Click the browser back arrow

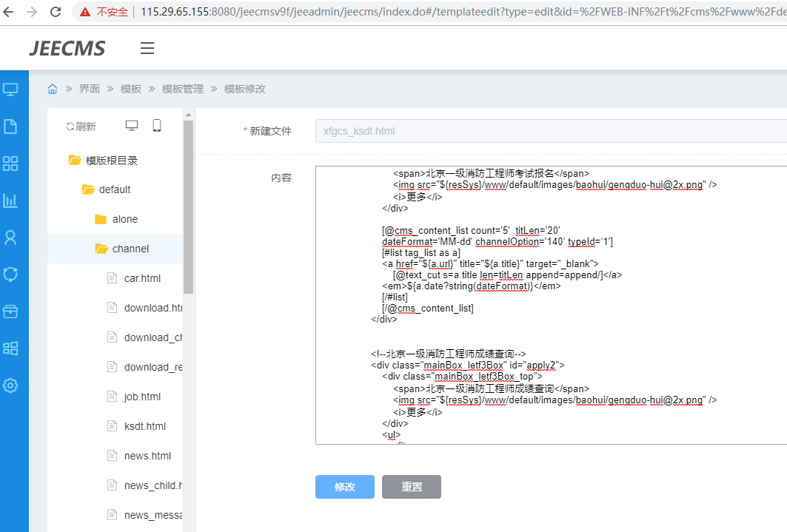point(9,12)
